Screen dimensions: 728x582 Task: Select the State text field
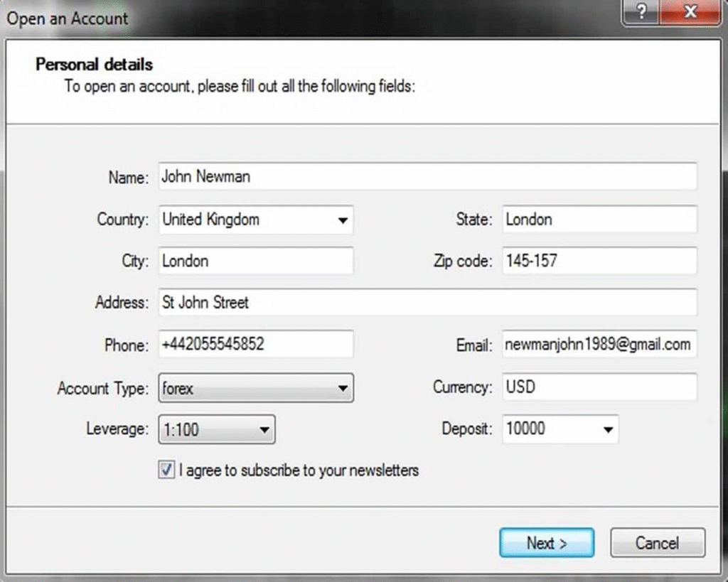click(599, 220)
